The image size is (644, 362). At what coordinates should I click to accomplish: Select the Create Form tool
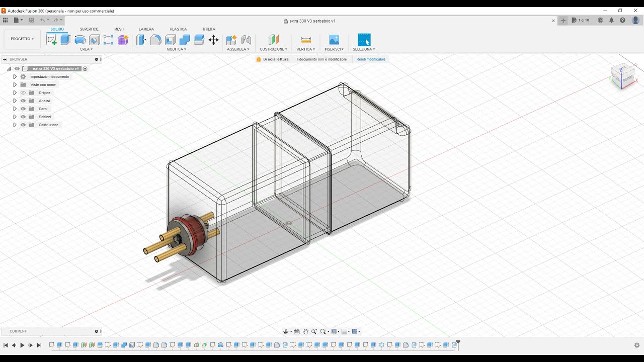tap(123, 40)
